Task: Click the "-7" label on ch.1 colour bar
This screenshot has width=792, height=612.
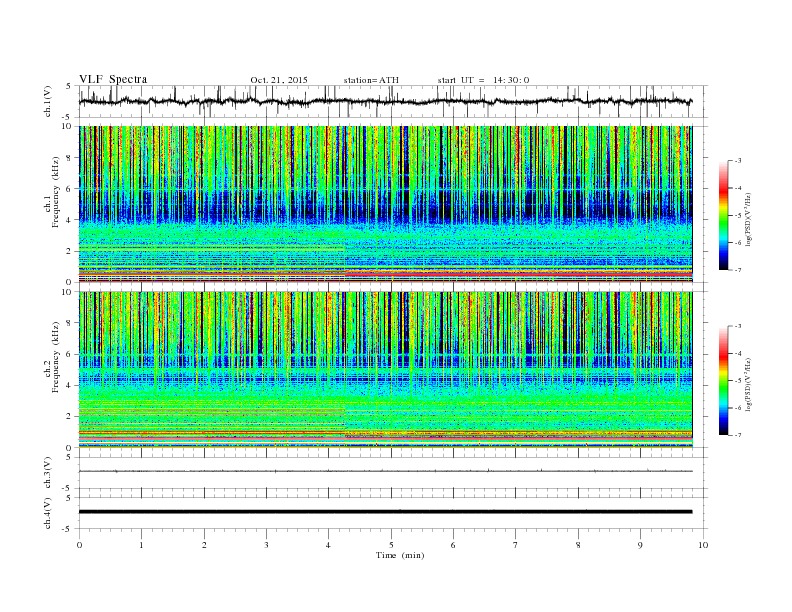Action: 737,270
